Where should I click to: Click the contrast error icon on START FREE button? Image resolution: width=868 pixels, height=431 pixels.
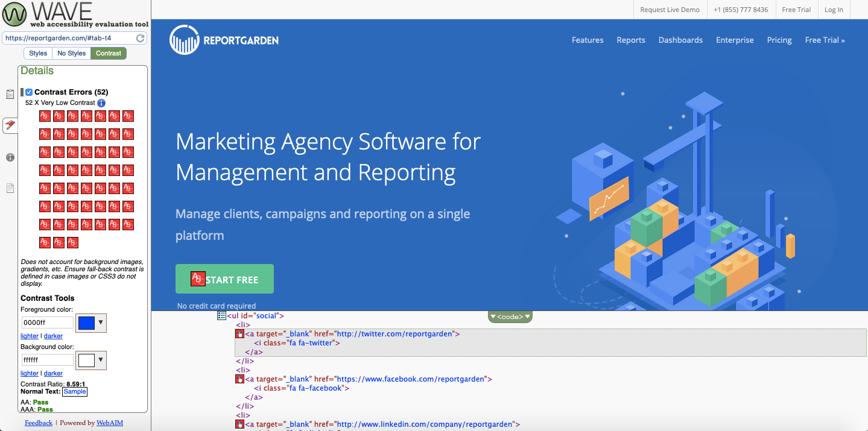point(198,278)
